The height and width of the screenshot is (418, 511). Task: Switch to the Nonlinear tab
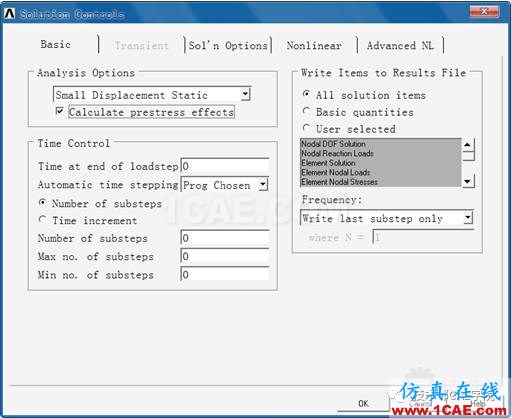coord(314,45)
